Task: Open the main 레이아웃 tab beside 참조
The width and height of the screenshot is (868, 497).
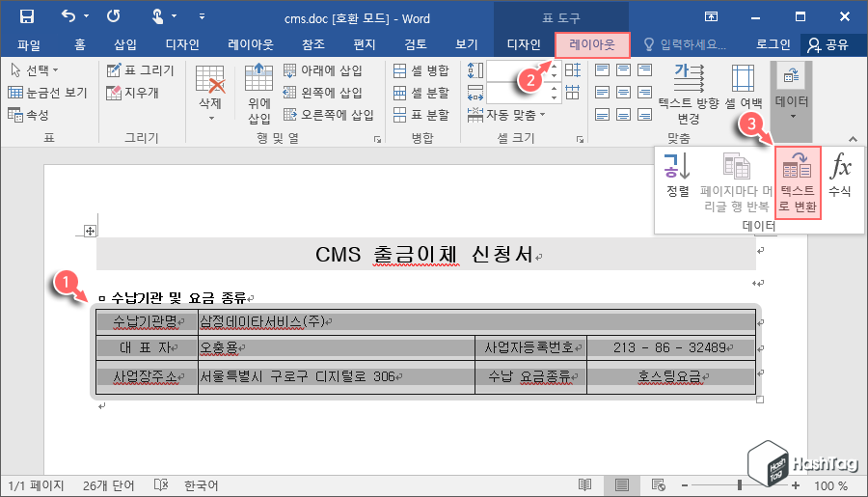Action: click(251, 44)
